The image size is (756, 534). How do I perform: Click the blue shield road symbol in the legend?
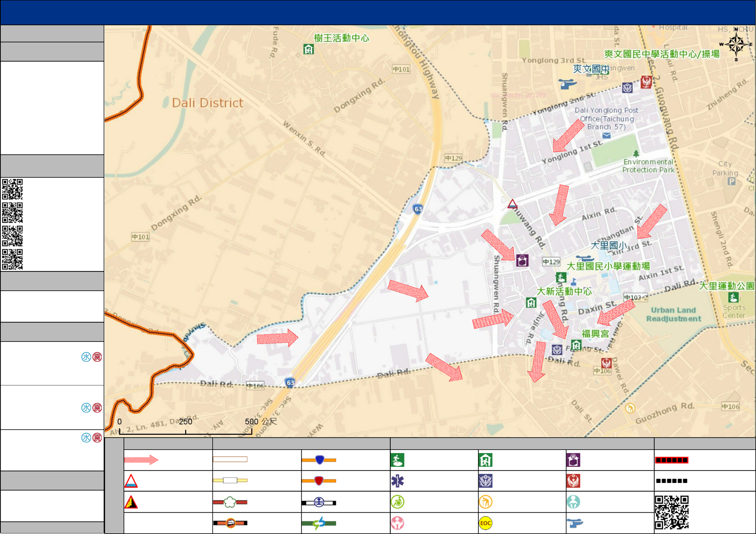pyautogui.click(x=319, y=460)
